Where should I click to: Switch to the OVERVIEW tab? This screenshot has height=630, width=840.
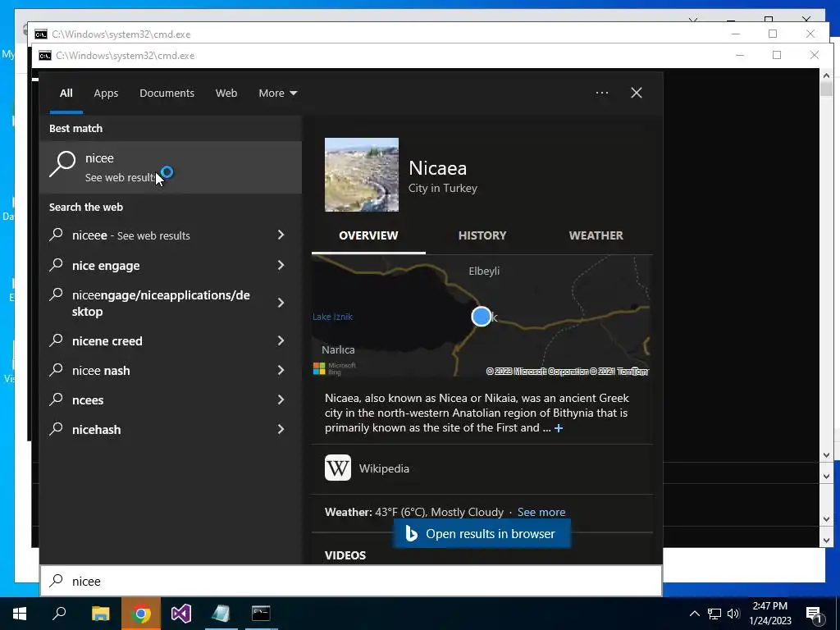[x=368, y=235]
